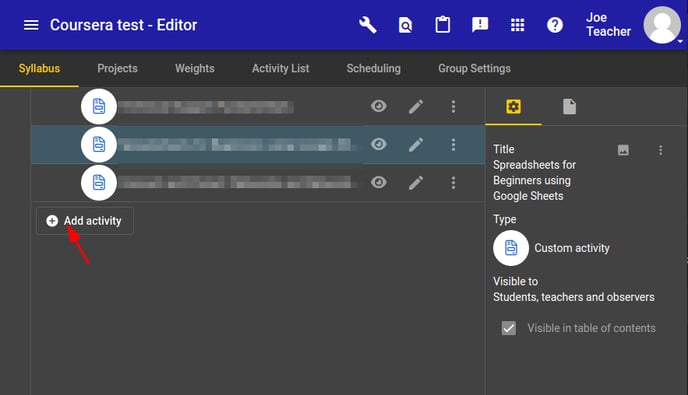The image size is (688, 395).
Task: Edit highlighted activity with pencil icon
Action: (416, 144)
